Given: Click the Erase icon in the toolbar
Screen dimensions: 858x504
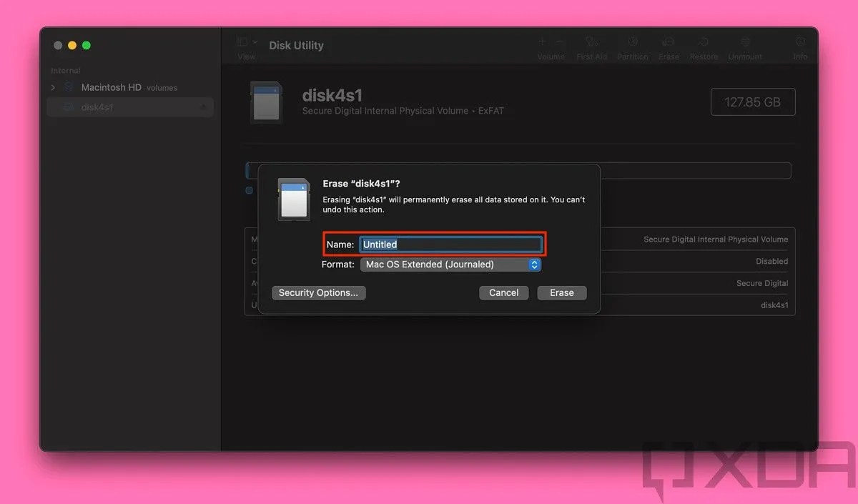Looking at the screenshot, I should pyautogui.click(x=669, y=46).
